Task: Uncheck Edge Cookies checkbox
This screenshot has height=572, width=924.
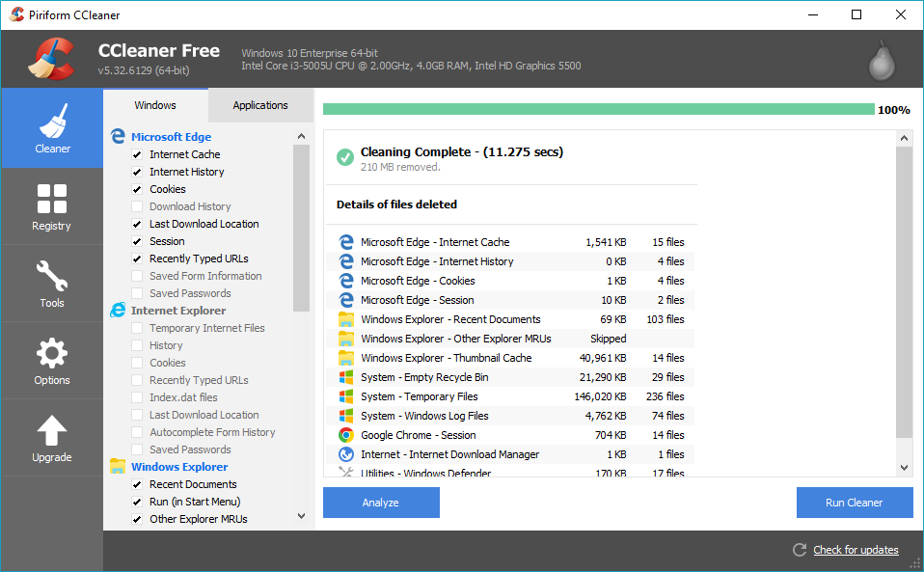Action: [x=137, y=189]
